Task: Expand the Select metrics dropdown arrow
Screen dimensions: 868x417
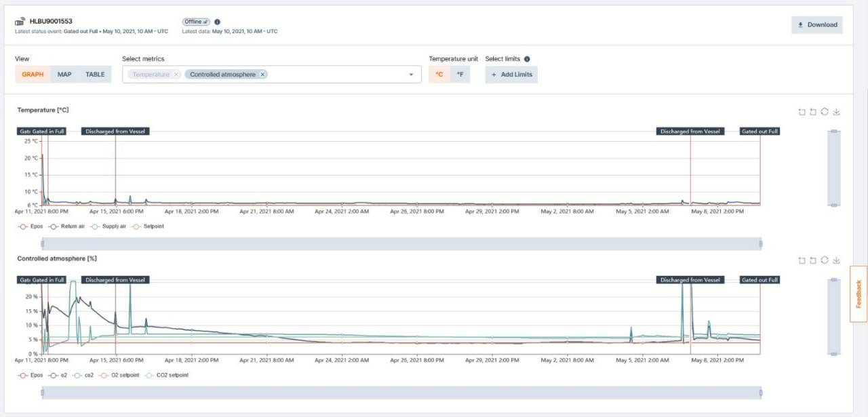Action: (411, 75)
